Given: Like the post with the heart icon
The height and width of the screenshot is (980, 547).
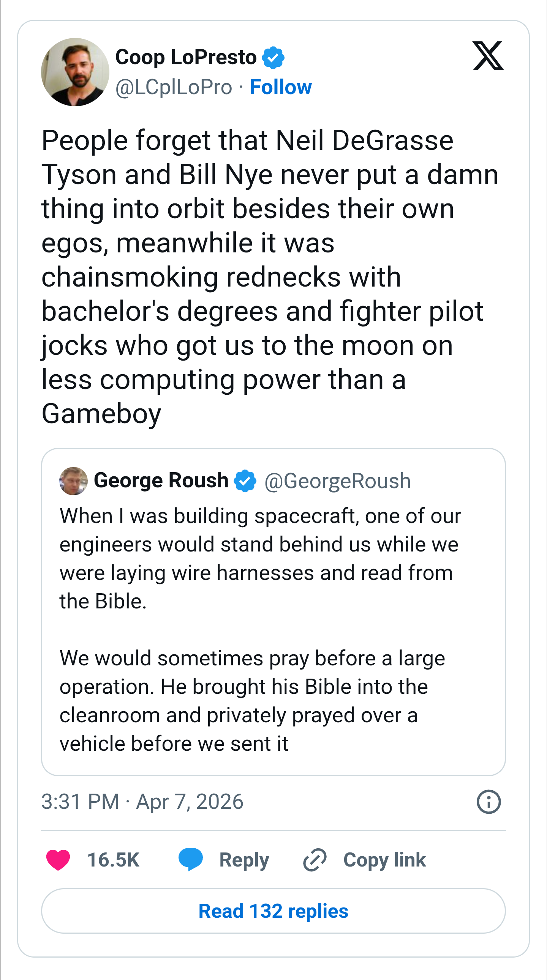Looking at the screenshot, I should (58, 860).
